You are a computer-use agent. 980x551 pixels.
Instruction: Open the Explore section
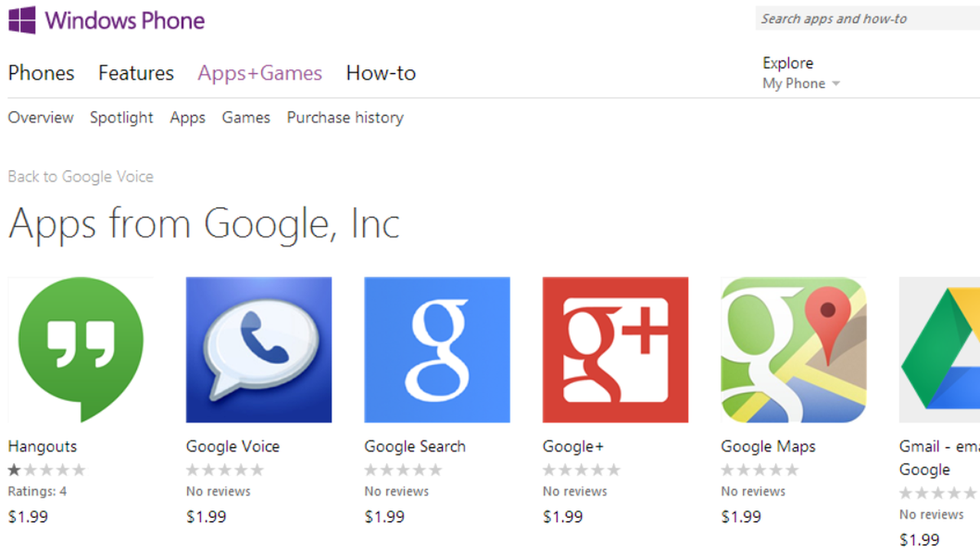pyautogui.click(x=788, y=63)
